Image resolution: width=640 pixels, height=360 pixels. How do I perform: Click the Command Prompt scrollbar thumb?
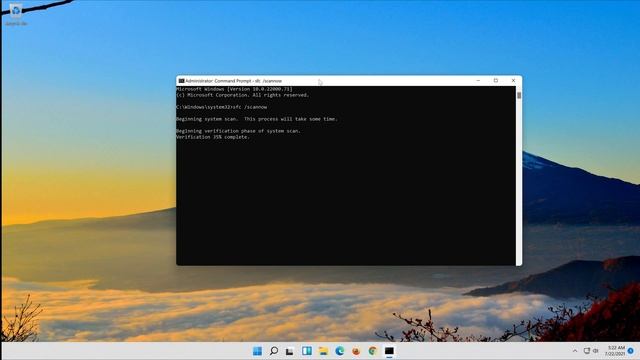[x=519, y=95]
